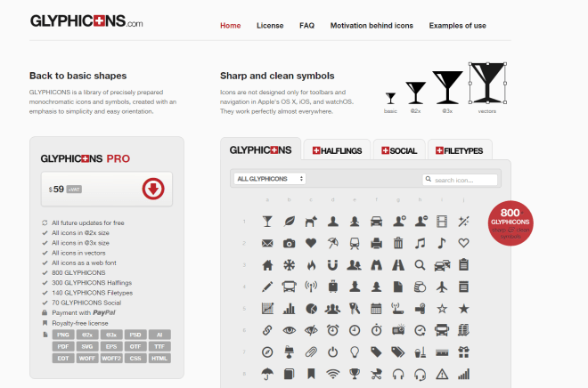
Task: Switch to the FILETYPES tab
Action: tap(459, 150)
